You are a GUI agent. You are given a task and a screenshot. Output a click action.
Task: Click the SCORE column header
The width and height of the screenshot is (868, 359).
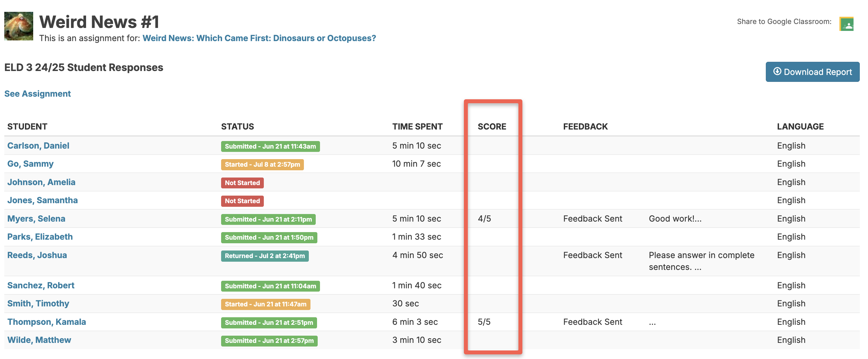pyautogui.click(x=491, y=127)
